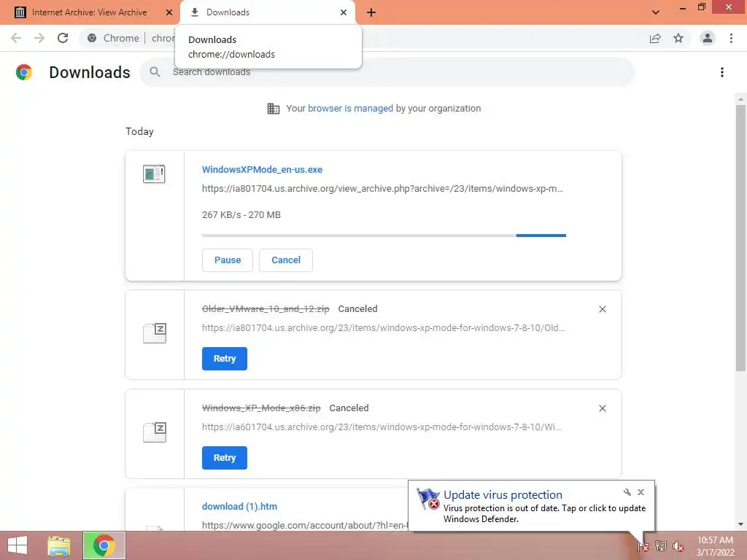The image size is (747, 560).
Task: Open download (1).htm file link
Action: coord(239,507)
